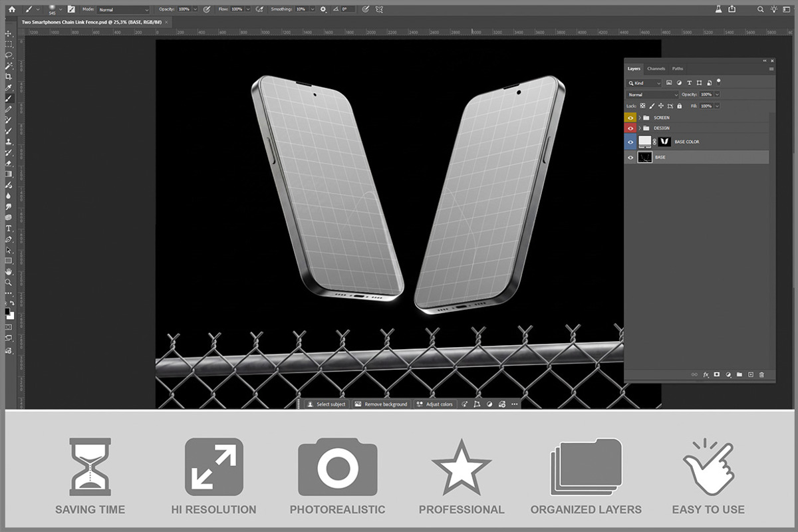Select the Lasso tool
This screenshot has height=532, width=798.
click(x=9, y=55)
